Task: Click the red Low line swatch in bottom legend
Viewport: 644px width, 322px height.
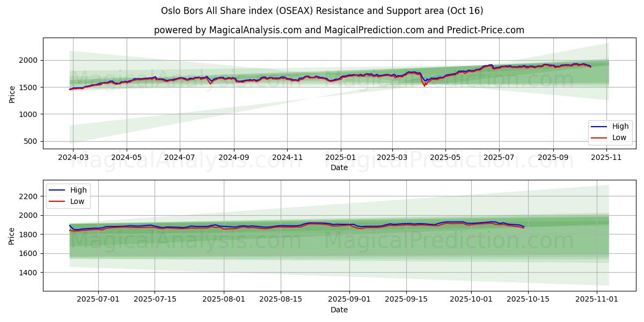Action: click(57, 201)
